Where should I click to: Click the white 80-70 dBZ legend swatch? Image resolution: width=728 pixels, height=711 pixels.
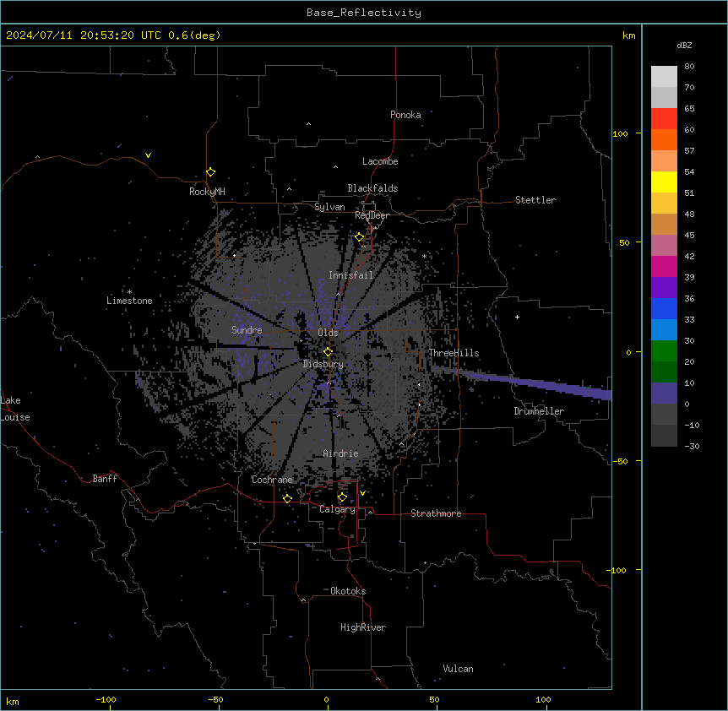tap(664, 77)
